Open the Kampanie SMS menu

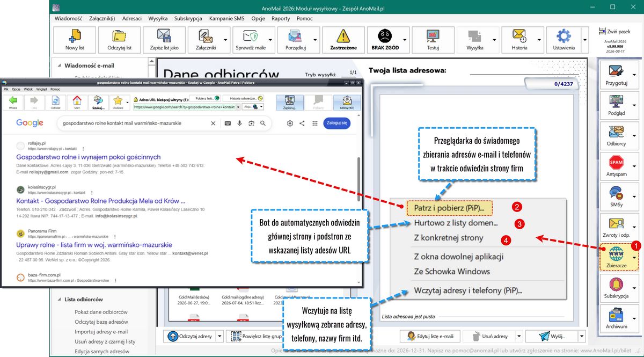[226, 18]
